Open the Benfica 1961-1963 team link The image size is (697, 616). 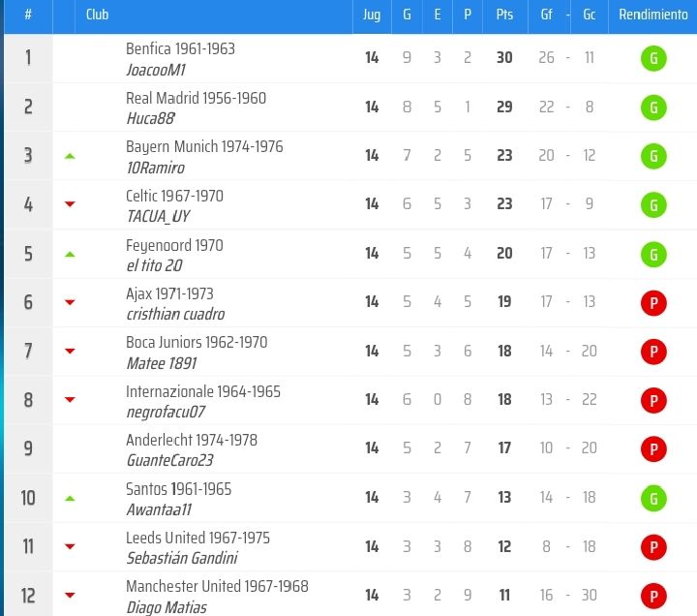[x=180, y=49]
